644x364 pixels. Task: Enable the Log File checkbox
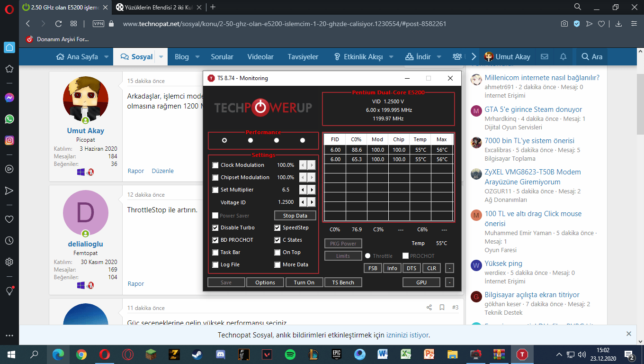(x=215, y=265)
